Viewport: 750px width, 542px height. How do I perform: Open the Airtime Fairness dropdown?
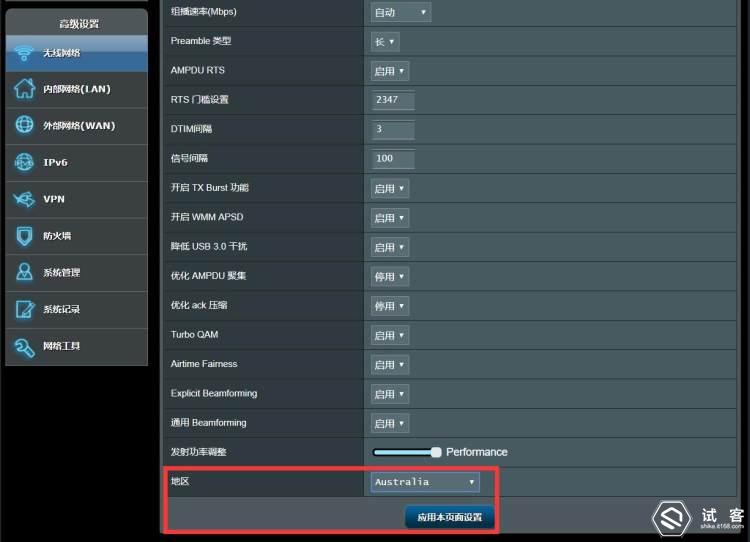tap(390, 365)
